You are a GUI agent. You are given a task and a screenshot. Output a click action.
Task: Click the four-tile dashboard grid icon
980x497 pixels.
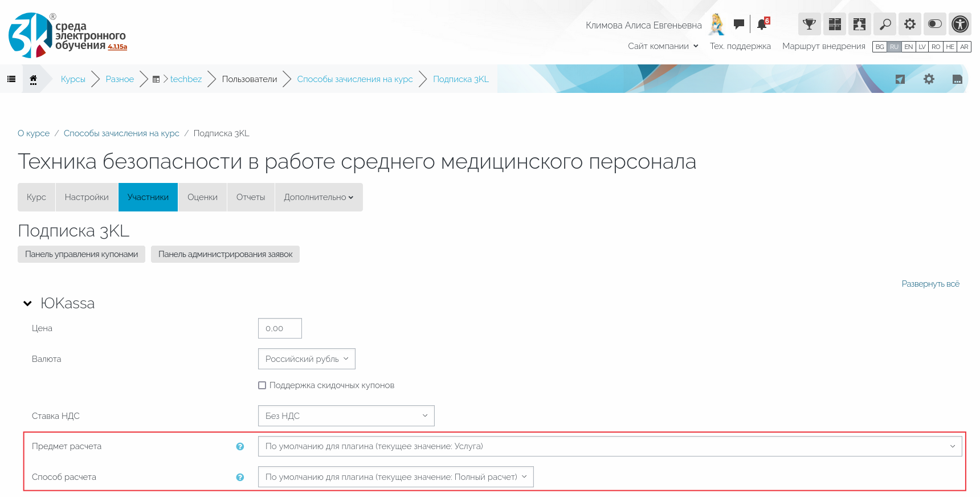(x=835, y=24)
